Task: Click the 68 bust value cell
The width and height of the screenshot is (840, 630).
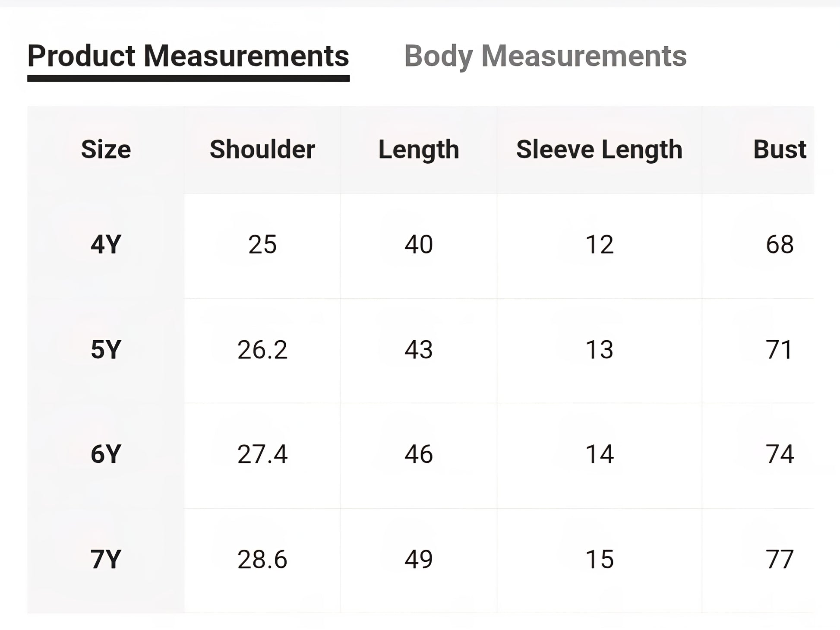Action: 779,244
